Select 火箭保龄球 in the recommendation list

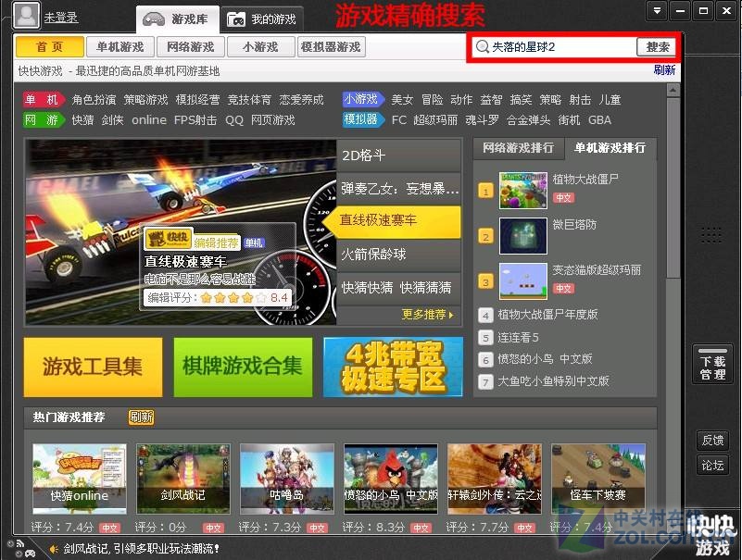pyautogui.click(x=399, y=255)
